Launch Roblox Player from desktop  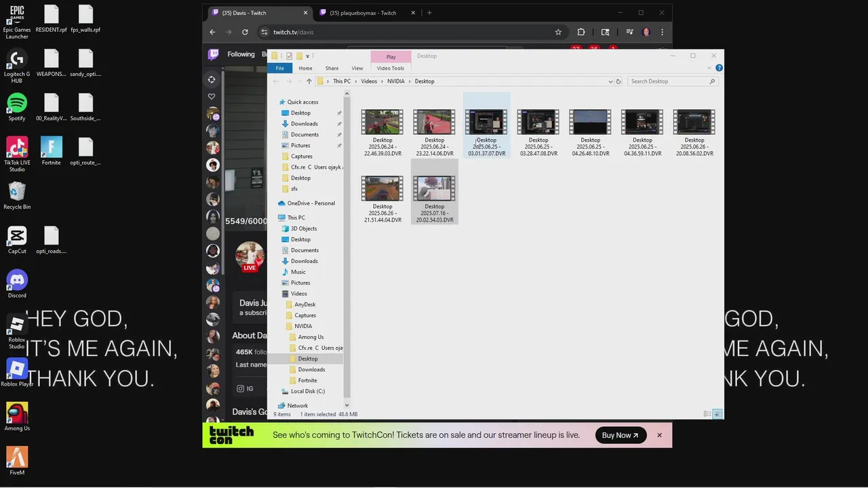pos(17,373)
